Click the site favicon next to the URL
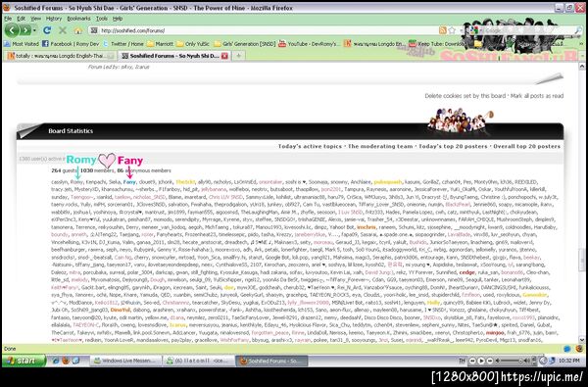This screenshot has width=588, height=387. pos(94,30)
